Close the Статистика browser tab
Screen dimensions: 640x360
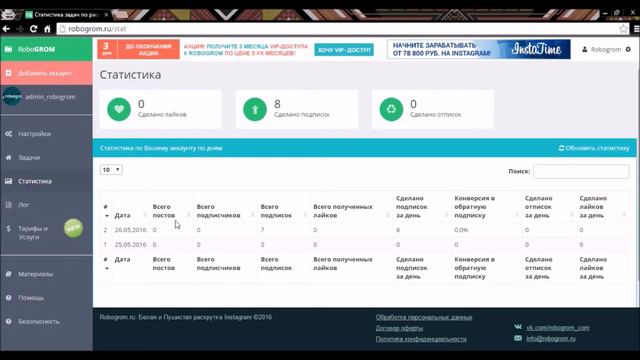[106, 14]
